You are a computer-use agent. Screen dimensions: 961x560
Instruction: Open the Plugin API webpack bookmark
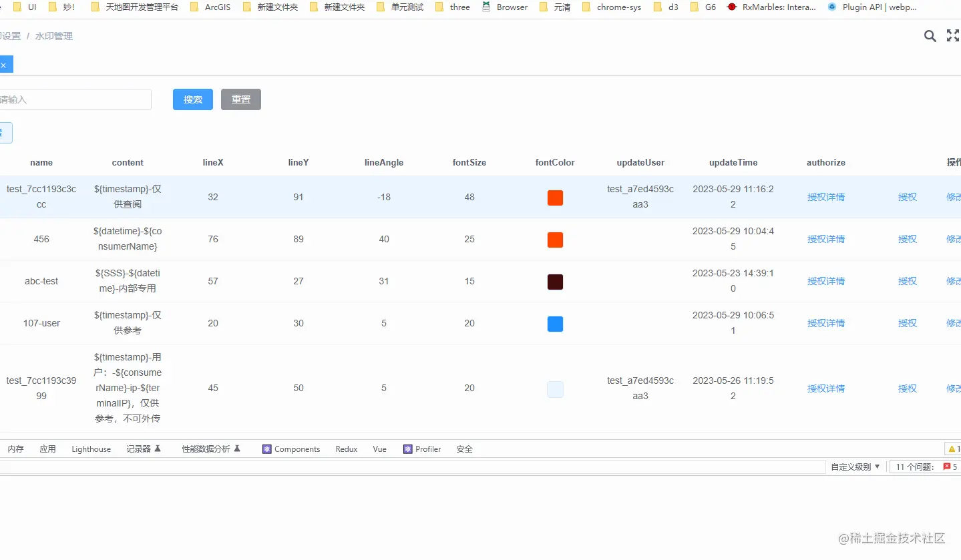click(x=872, y=7)
